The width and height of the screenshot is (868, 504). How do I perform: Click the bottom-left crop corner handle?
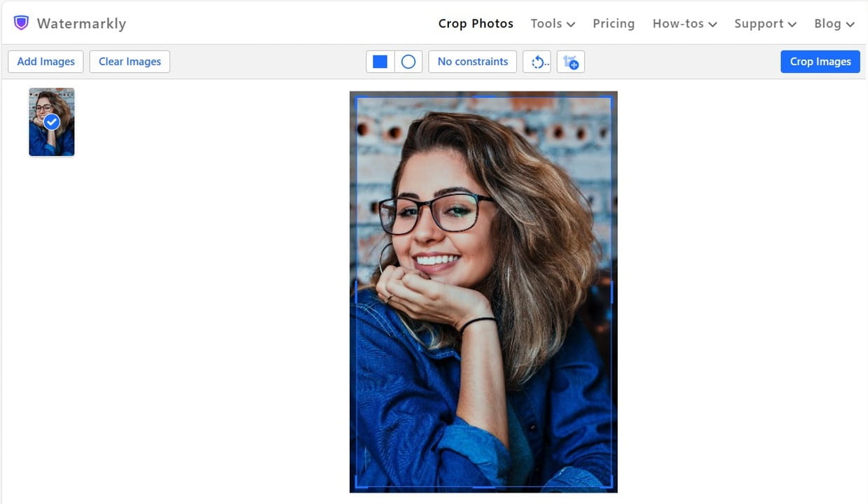coord(357,486)
